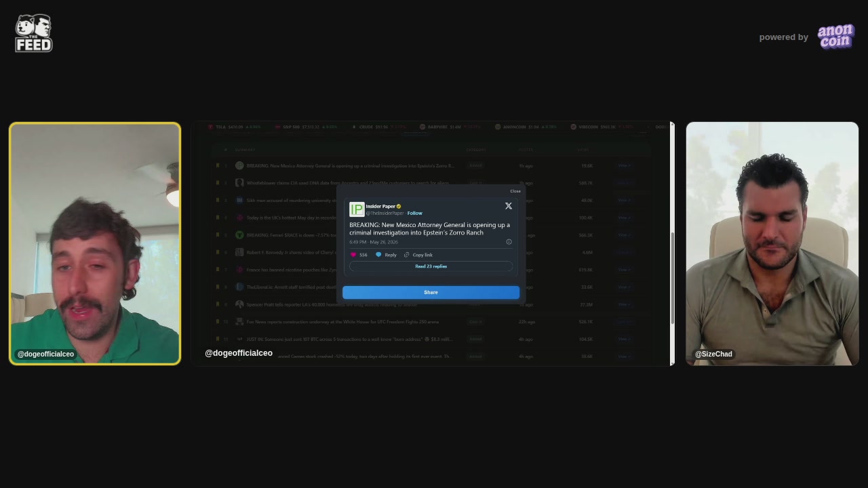The width and height of the screenshot is (868, 488).
Task: Follow Insider Paper from the tweet
Action: (414, 213)
